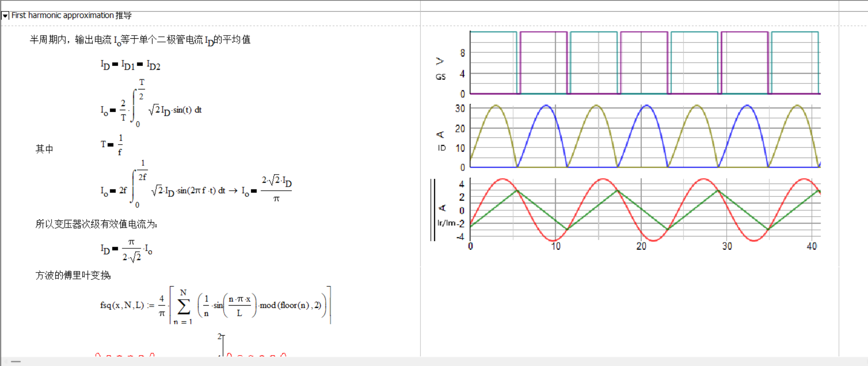Image resolution: width=868 pixels, height=366 pixels.
Task: Click the fsq(x,N,L) function definition
Action: click(x=215, y=305)
